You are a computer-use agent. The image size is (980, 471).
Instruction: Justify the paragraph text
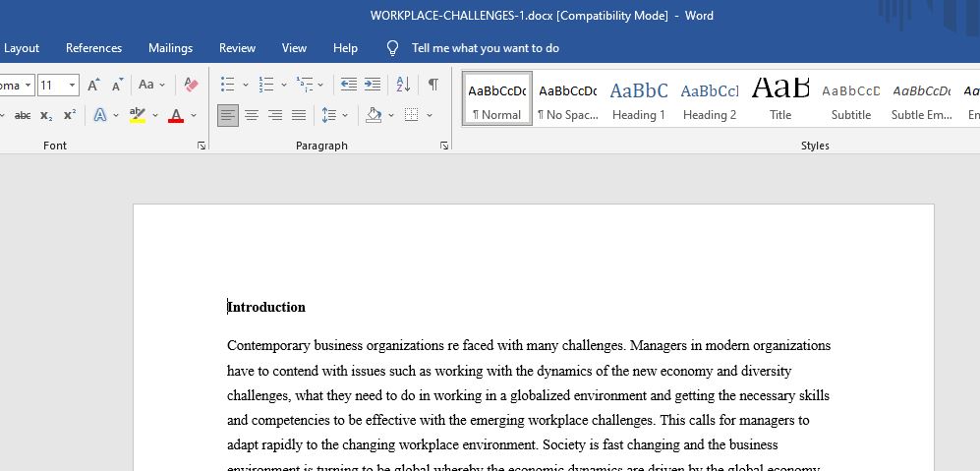coord(299,115)
